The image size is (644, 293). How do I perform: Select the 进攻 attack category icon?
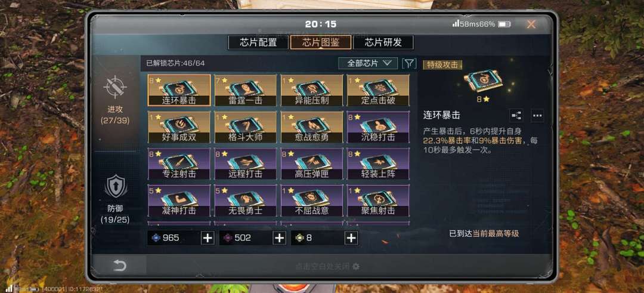click(x=115, y=87)
